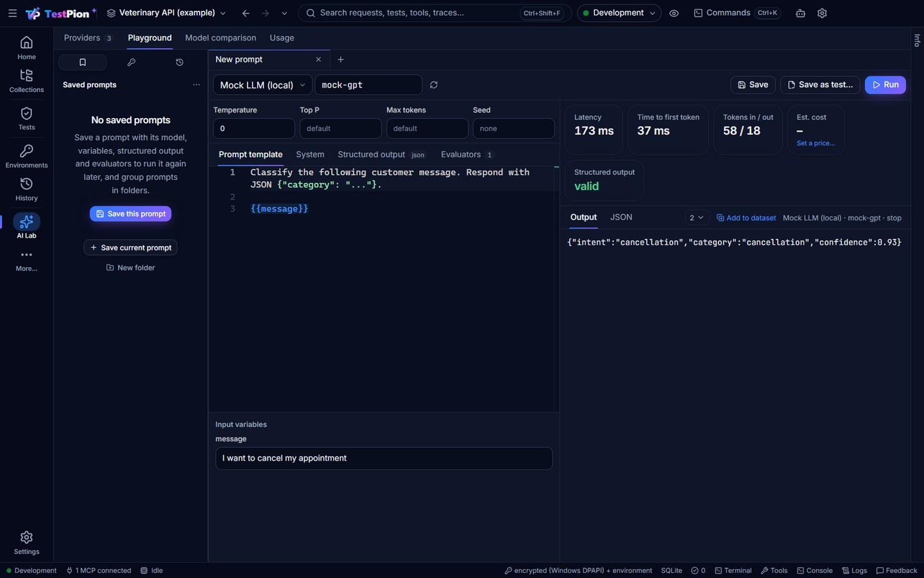Open History in the sidebar

pyautogui.click(x=26, y=189)
